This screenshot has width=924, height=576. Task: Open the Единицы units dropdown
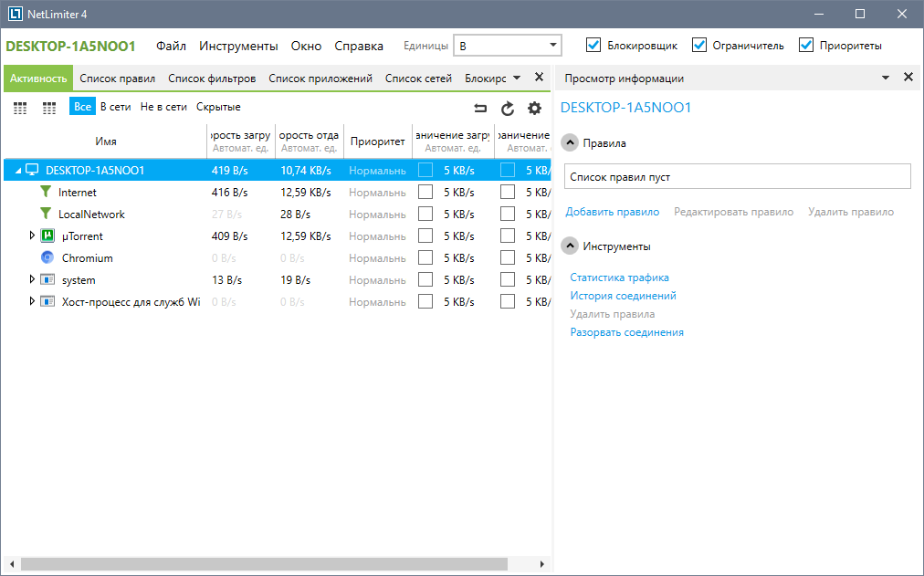[x=509, y=46]
